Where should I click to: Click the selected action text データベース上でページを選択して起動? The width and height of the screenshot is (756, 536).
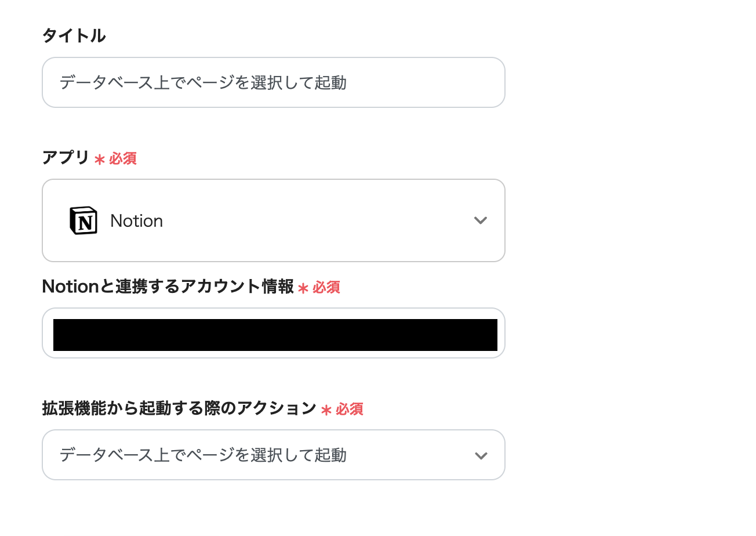tap(203, 455)
